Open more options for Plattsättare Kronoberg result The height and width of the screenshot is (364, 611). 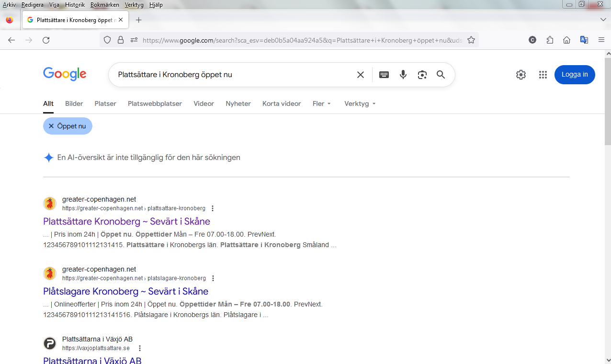point(213,208)
